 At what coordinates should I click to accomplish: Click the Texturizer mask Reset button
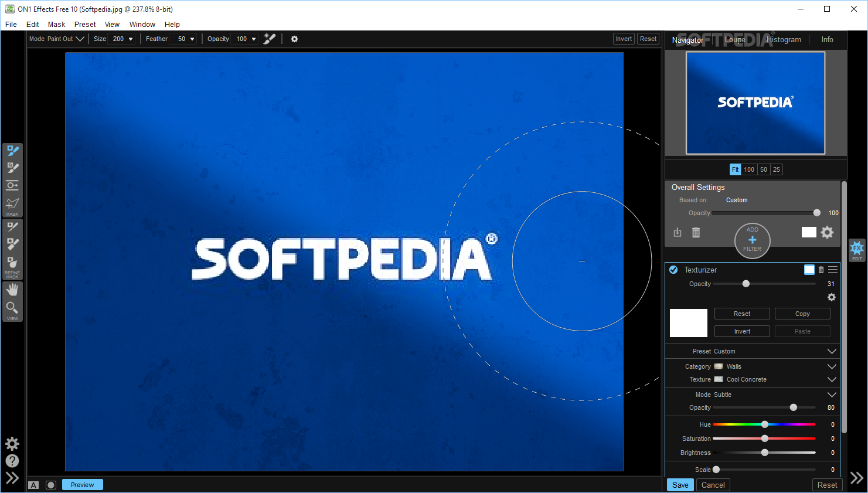point(742,314)
